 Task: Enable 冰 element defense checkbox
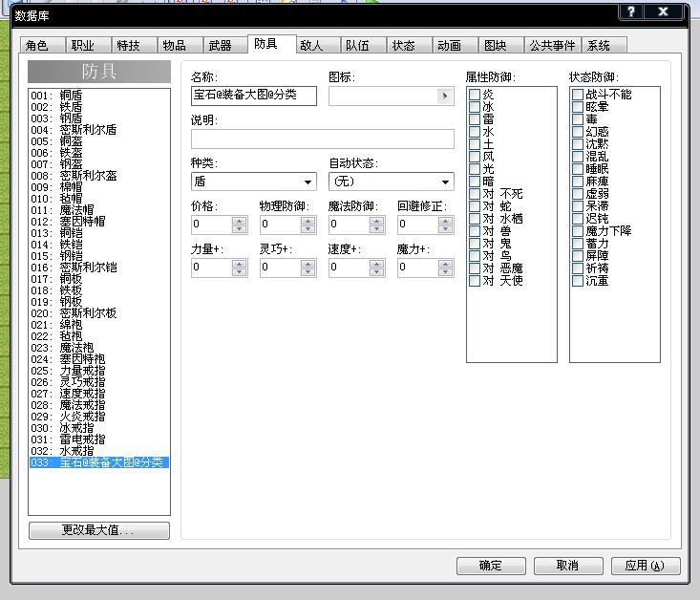coord(475,107)
